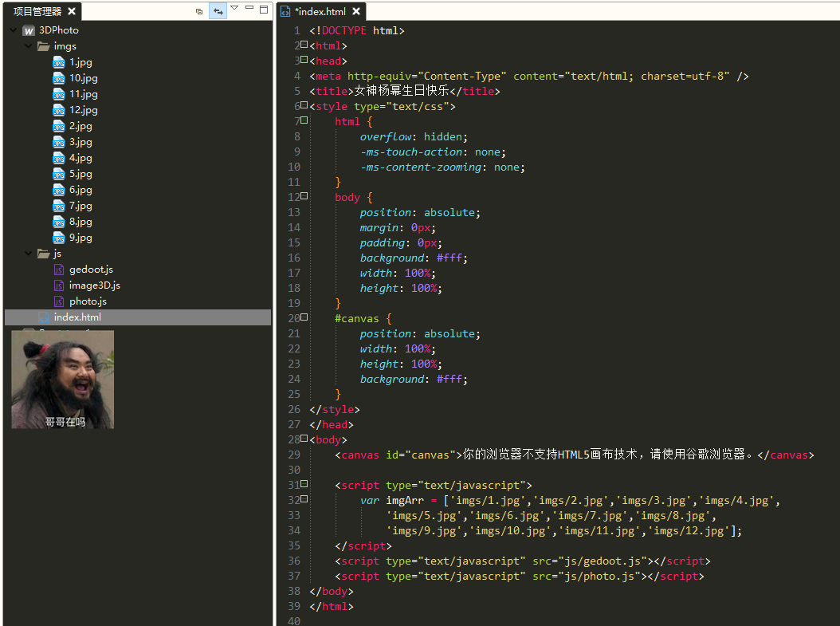840x626 pixels.
Task: Switch to the *index.html editor tab
Action: coord(320,11)
